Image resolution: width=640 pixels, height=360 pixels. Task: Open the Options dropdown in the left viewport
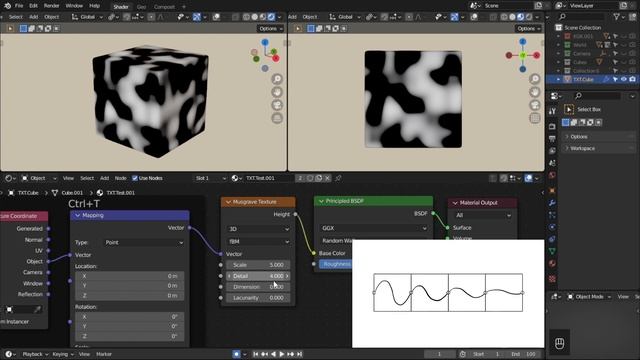[x=270, y=29]
